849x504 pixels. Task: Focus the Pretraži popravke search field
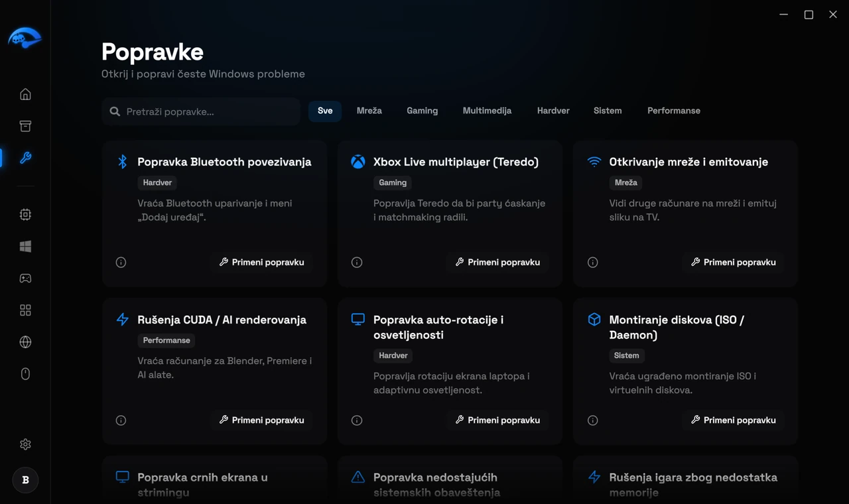202,111
